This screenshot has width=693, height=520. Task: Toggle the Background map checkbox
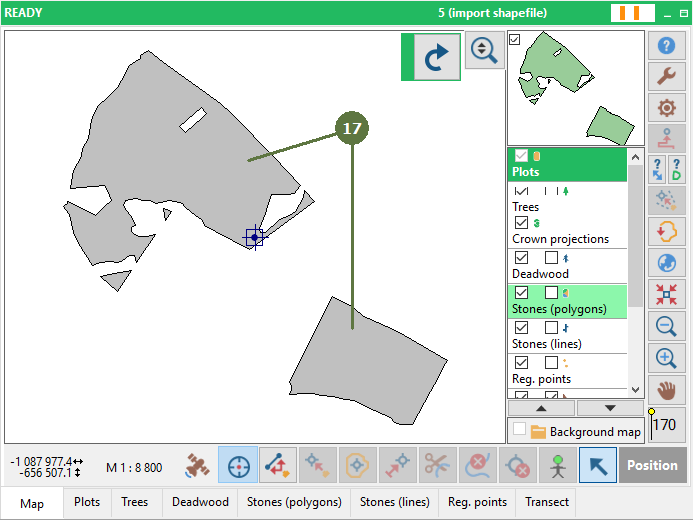519,430
